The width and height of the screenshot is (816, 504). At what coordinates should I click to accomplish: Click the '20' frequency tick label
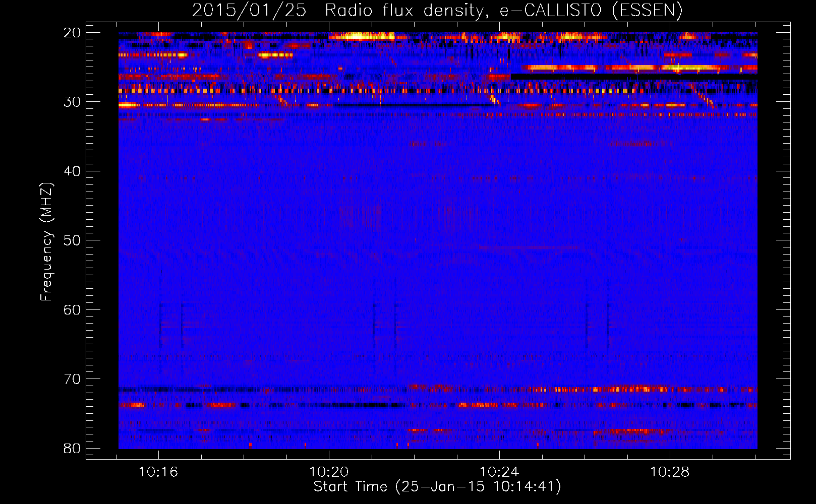point(72,33)
